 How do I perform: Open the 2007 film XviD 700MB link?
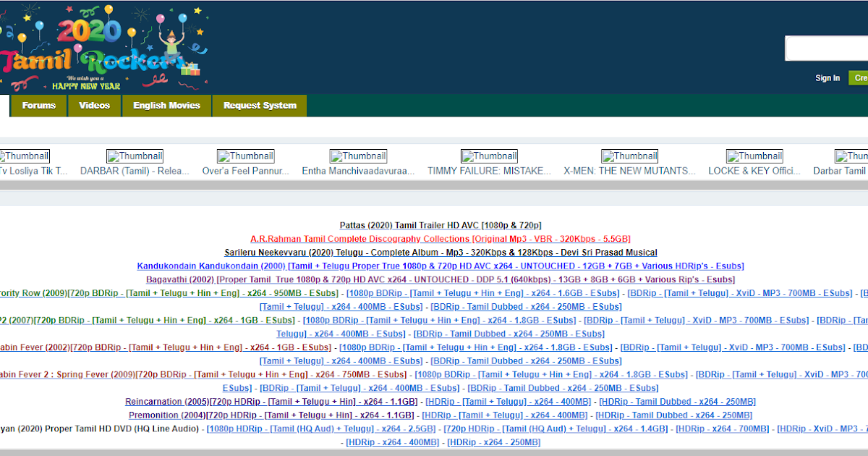pos(697,320)
